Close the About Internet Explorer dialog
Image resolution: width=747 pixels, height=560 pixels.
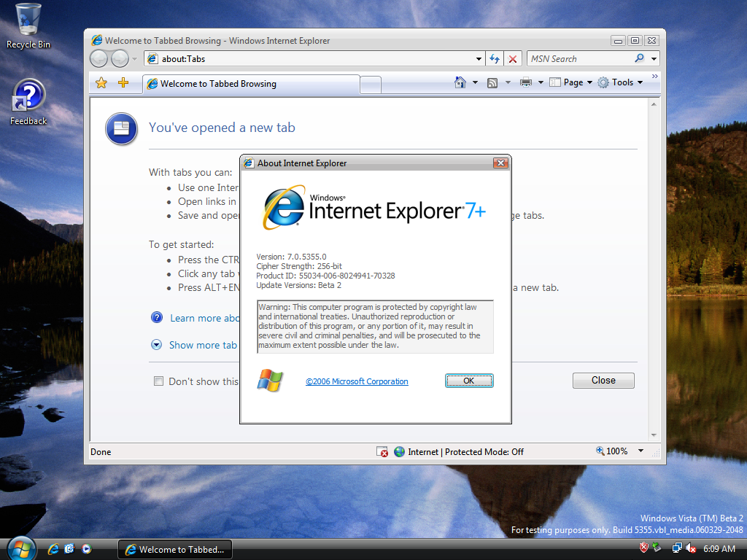point(500,163)
